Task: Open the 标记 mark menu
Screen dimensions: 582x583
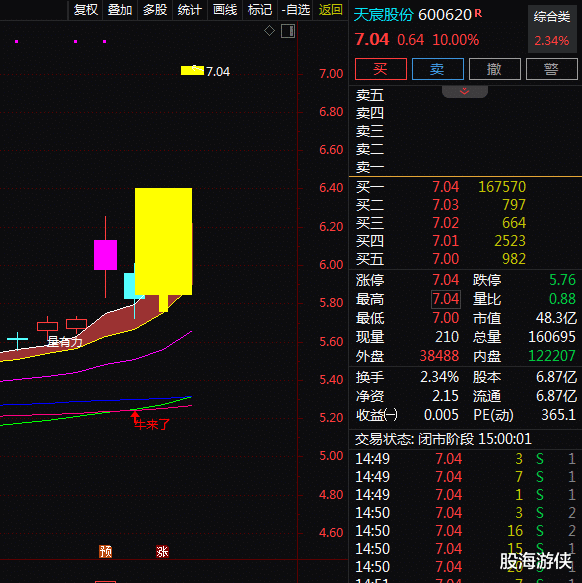Action: click(260, 10)
